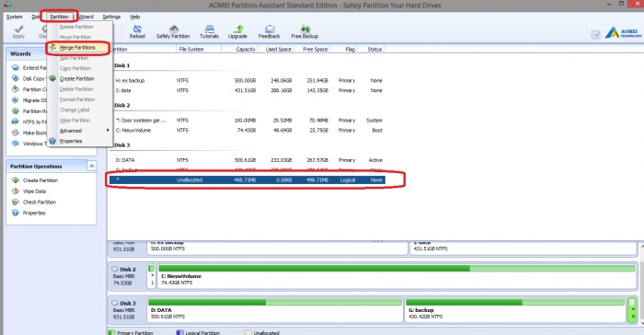Click Wipe Data link in Partition Operations
644x335 pixels.
tap(35, 191)
